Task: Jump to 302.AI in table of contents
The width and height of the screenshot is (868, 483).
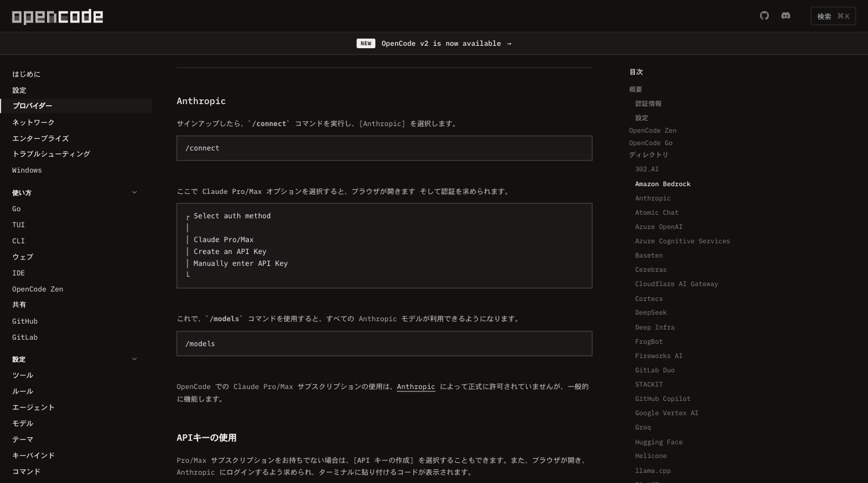Action: point(647,169)
